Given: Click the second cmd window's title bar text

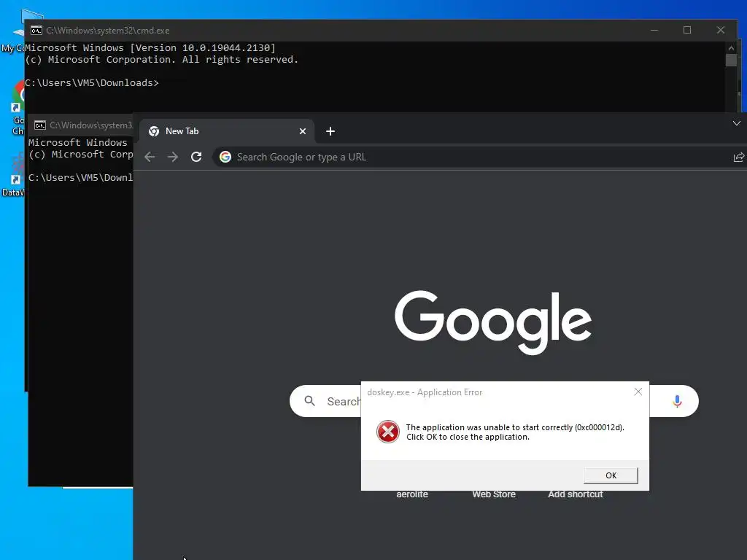Looking at the screenshot, I should [91, 125].
